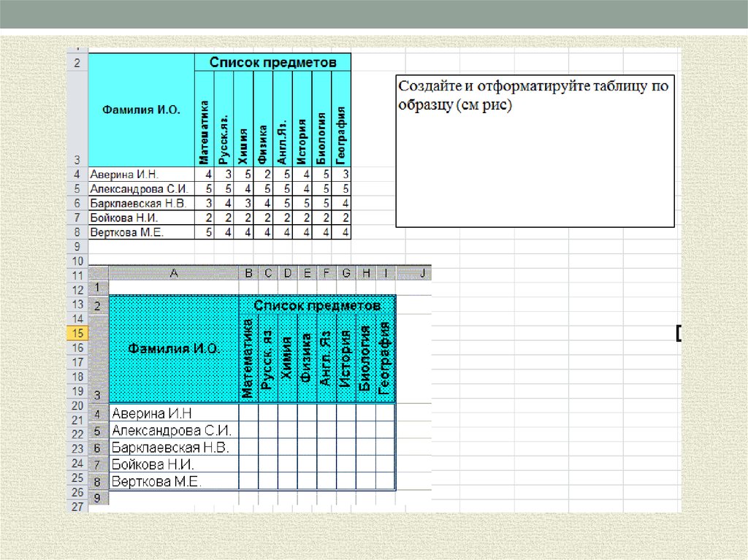Viewport: 748px width, 560px height.
Task: Select Александрова С.И. cell in the lower table
Action: click(174, 430)
